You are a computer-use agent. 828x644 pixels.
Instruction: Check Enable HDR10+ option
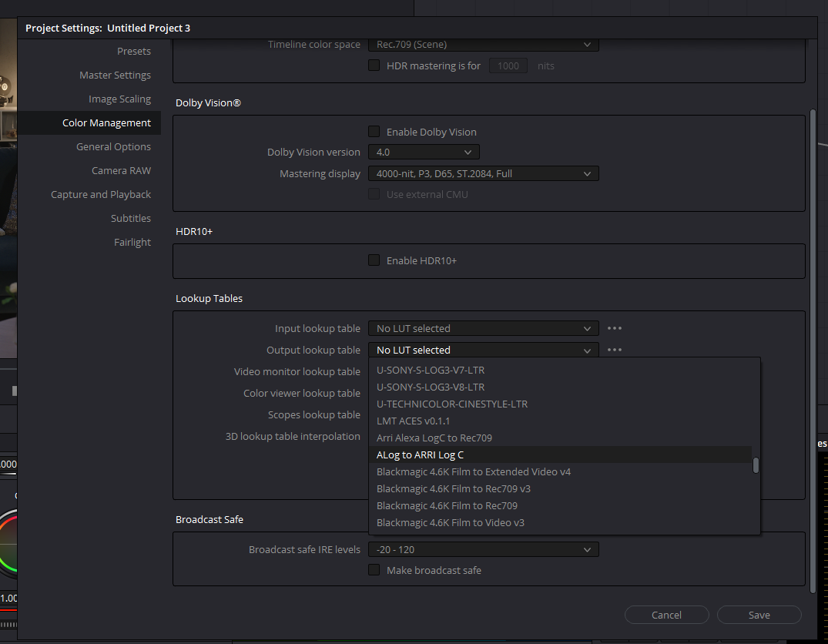(x=374, y=260)
